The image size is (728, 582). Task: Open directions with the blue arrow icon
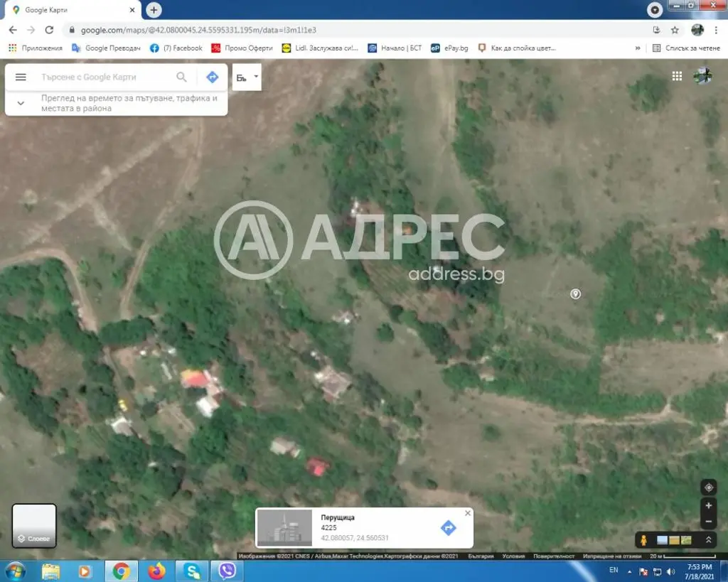point(212,77)
